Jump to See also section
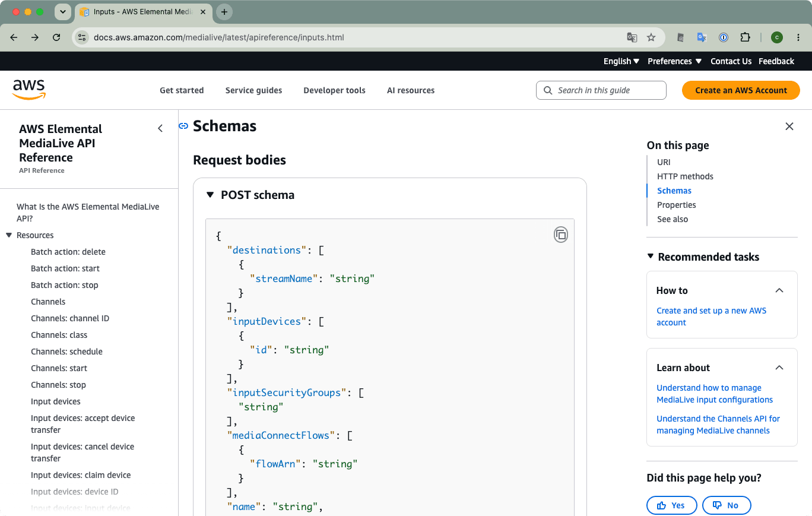Viewport: 812px width, 516px height. point(673,219)
